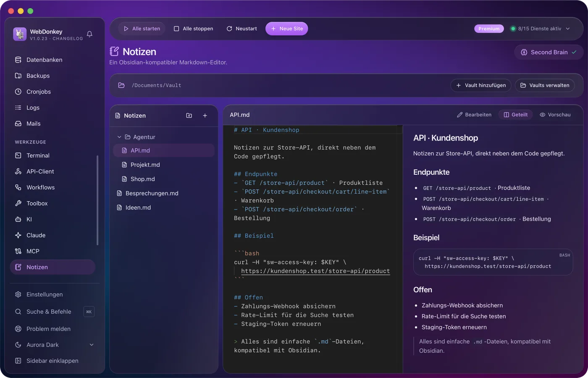Click the Premium badge

point(489,29)
